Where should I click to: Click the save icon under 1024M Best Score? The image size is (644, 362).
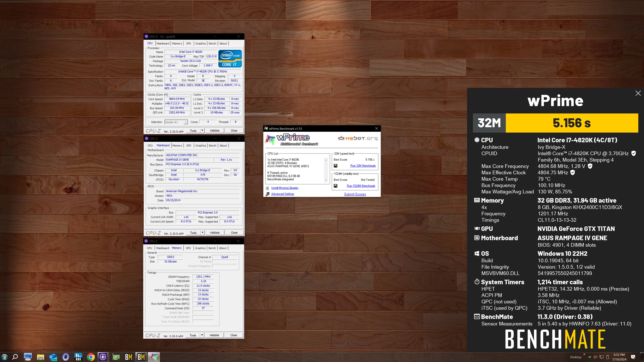[x=335, y=186]
